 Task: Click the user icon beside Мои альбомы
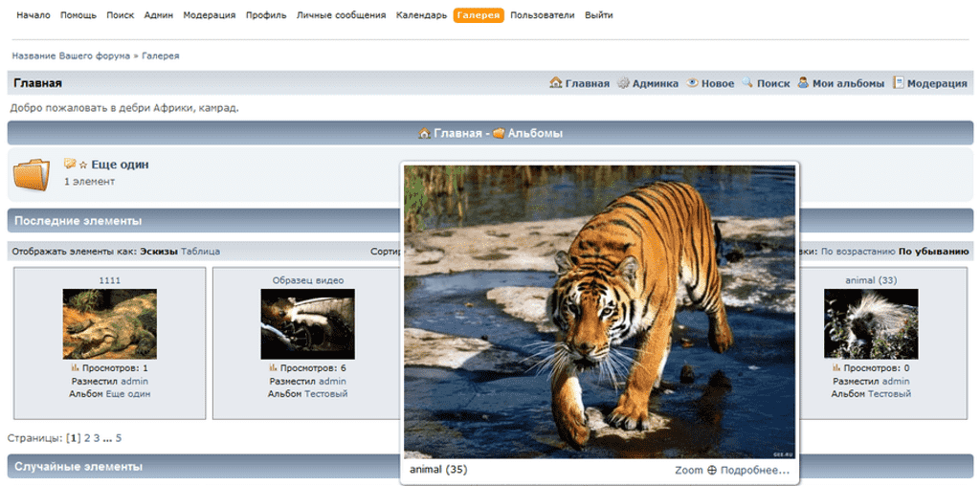coord(803,83)
